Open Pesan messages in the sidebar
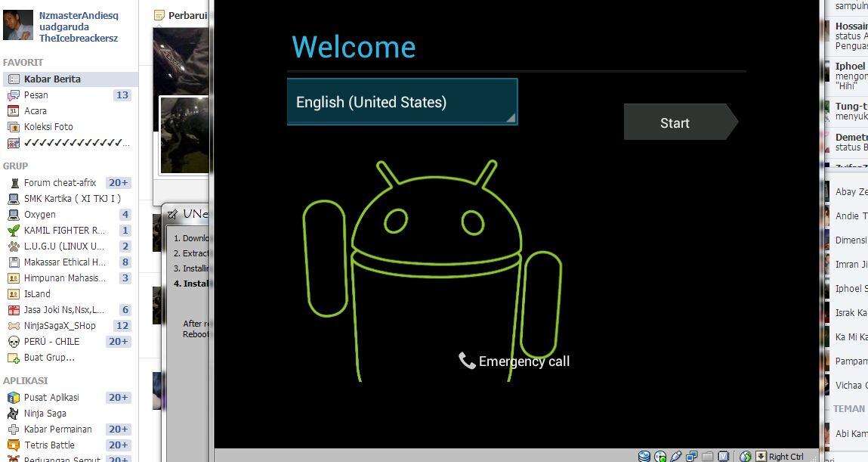 pyautogui.click(x=36, y=95)
